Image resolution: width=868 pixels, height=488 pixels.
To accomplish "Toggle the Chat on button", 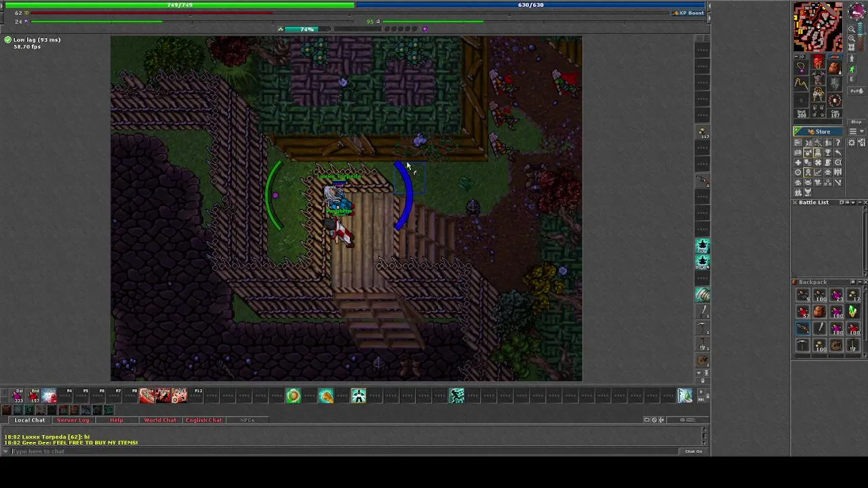I will click(x=693, y=451).
